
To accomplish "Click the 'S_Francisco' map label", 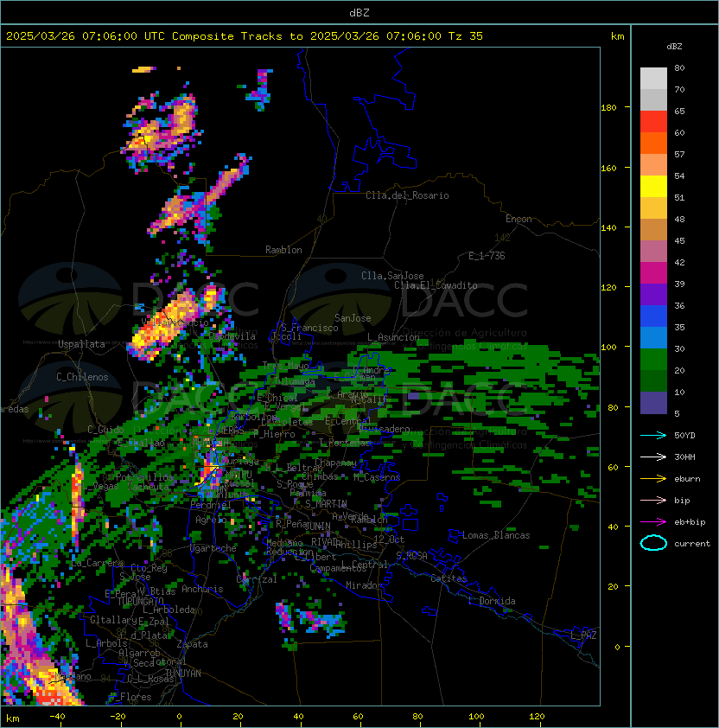I will tap(309, 328).
